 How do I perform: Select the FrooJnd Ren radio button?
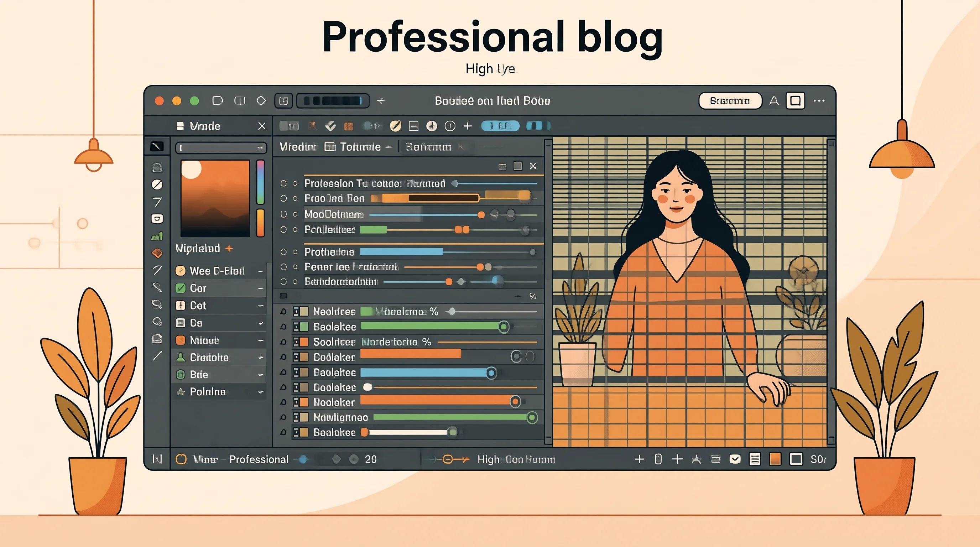[x=283, y=198]
